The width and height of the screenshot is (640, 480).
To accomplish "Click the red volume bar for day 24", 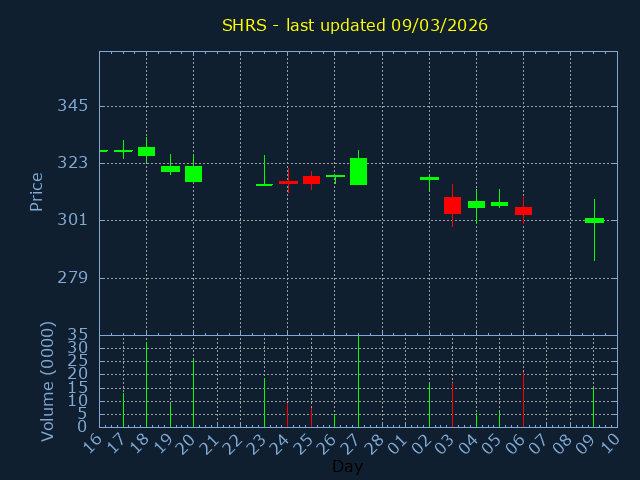I will click(287, 415).
